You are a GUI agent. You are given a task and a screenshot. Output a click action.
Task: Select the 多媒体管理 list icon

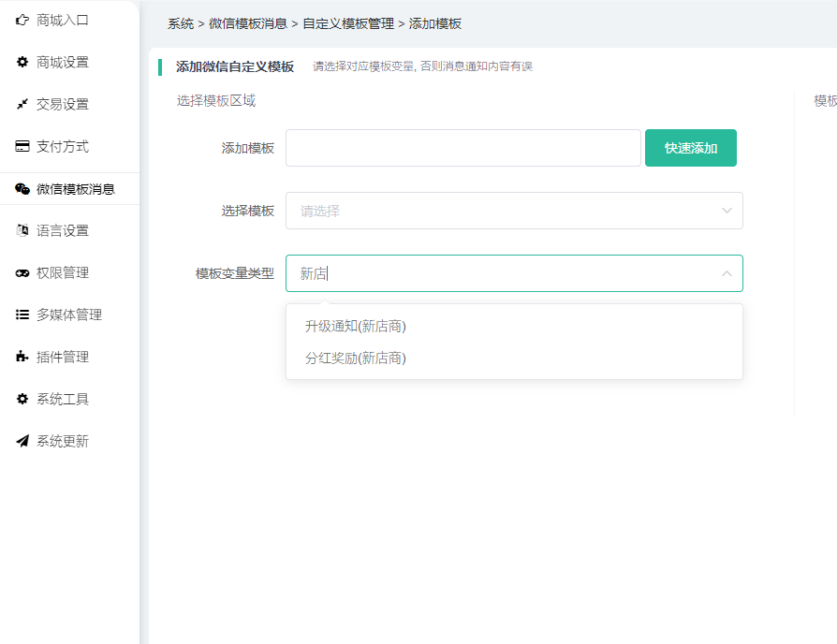[22, 315]
